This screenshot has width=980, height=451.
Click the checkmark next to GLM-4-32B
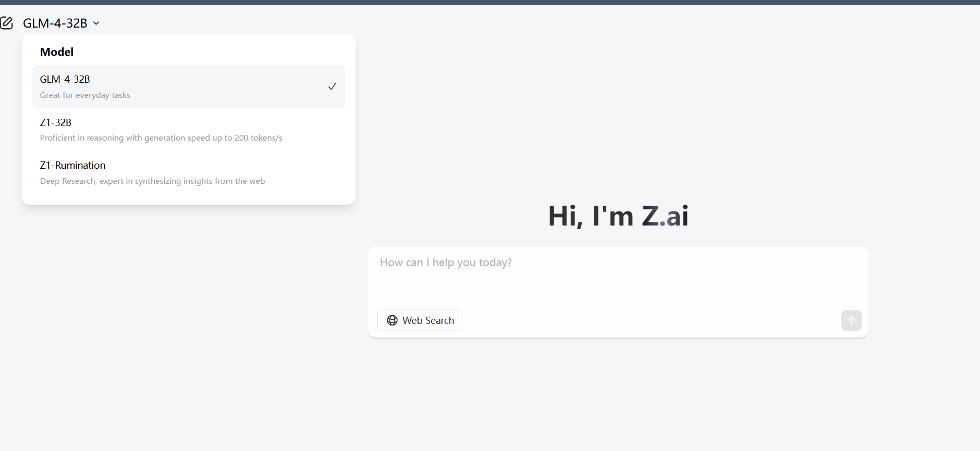tap(332, 86)
